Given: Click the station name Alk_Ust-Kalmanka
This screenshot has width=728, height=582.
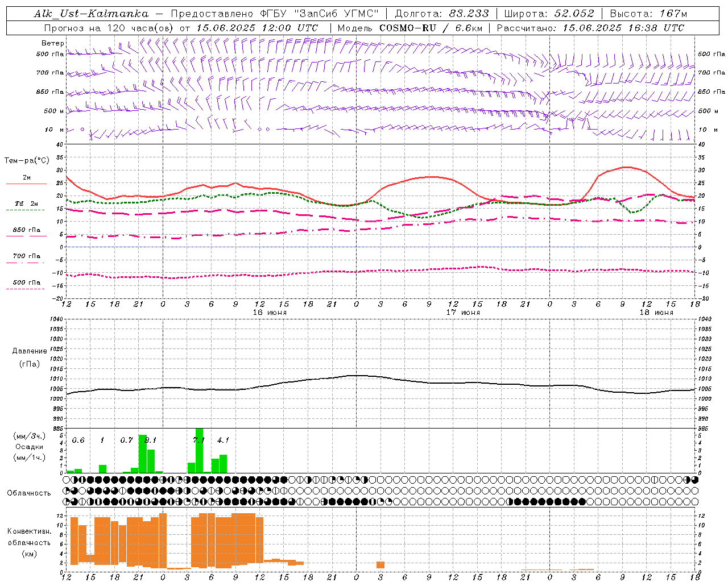Looking at the screenshot, I should (91, 14).
